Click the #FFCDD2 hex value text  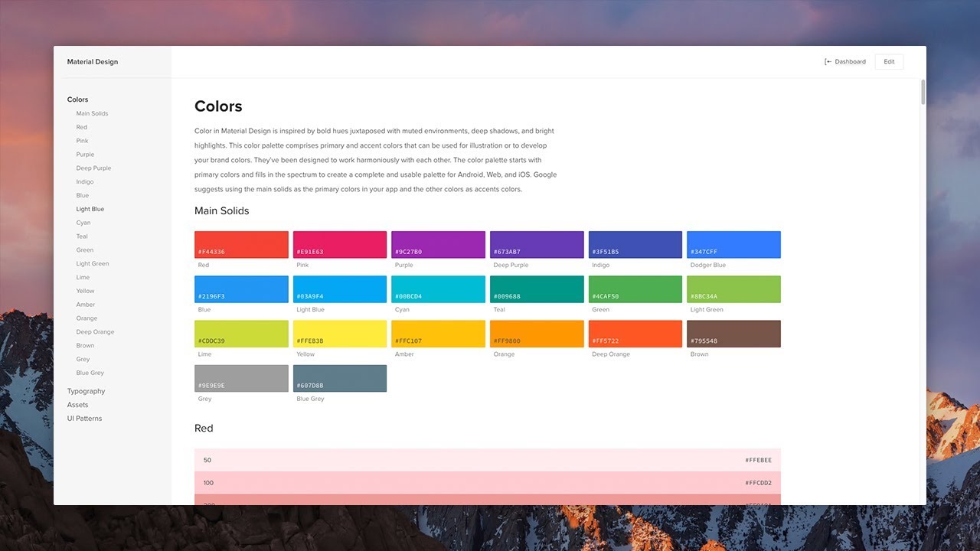pos(758,483)
